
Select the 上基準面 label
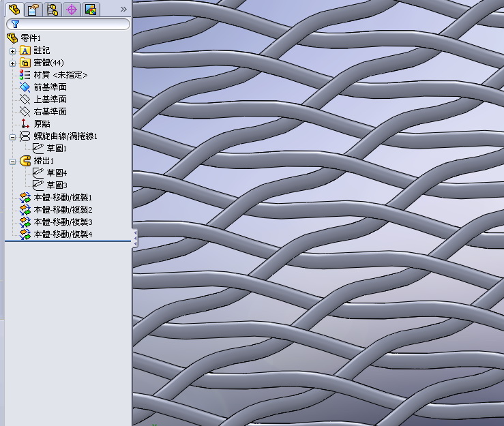(50, 100)
